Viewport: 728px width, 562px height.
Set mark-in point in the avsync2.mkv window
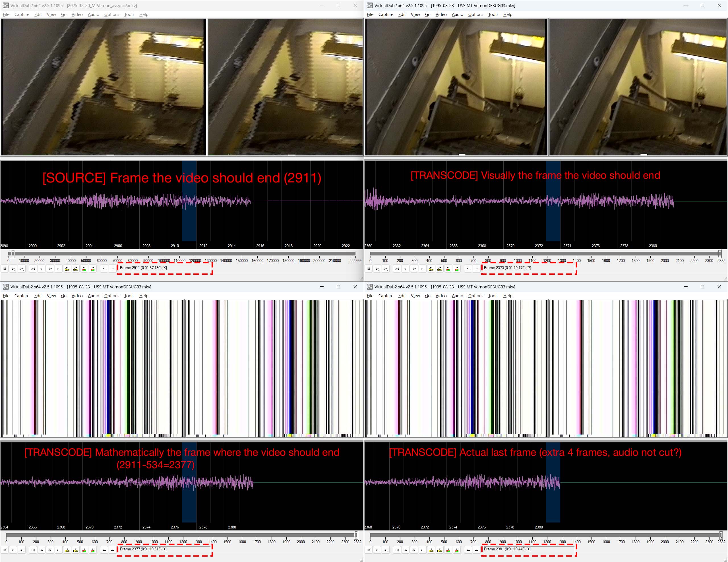click(104, 268)
